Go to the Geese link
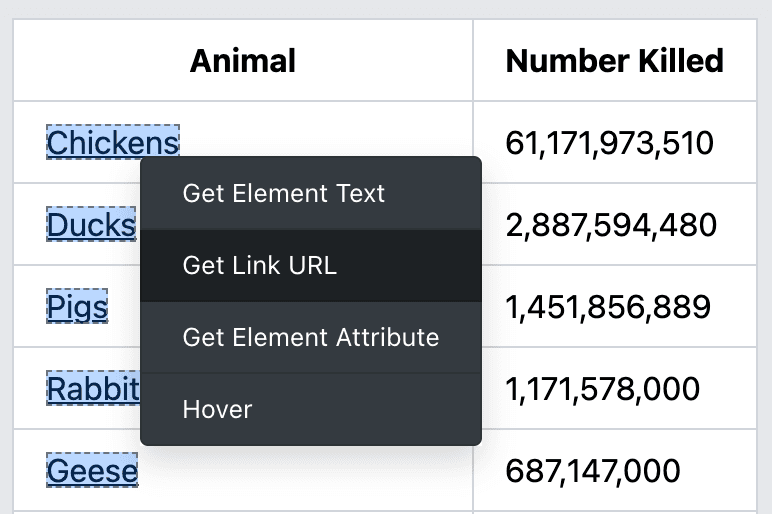Screen dimensions: 772x514 click(92, 470)
